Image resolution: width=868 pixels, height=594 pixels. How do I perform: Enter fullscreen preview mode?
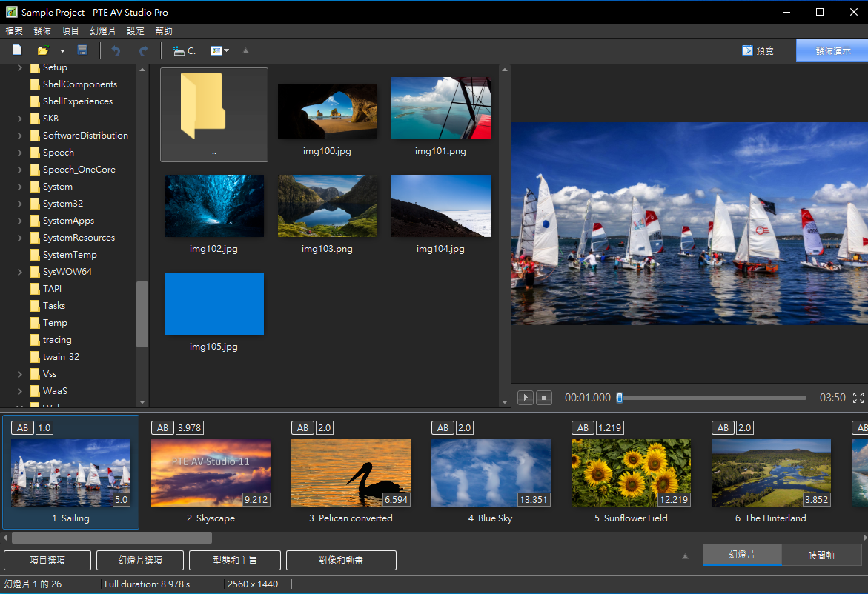pos(858,398)
